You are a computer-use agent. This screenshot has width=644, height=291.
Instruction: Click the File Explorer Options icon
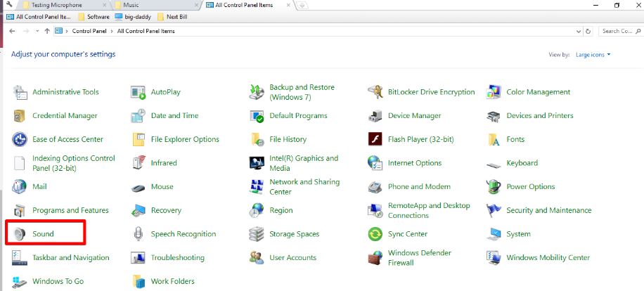tap(139, 140)
